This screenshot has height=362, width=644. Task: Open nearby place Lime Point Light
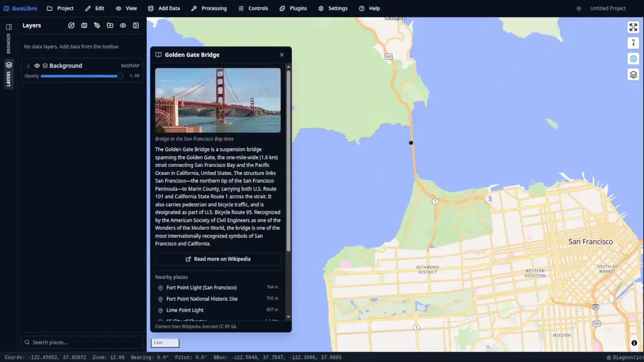click(x=218, y=310)
